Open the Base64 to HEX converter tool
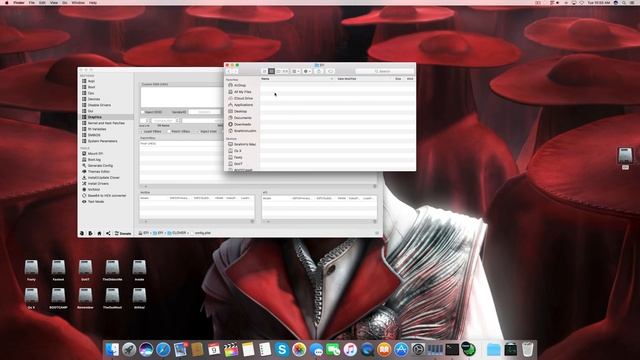The width and height of the screenshot is (640, 360). [x=107, y=196]
